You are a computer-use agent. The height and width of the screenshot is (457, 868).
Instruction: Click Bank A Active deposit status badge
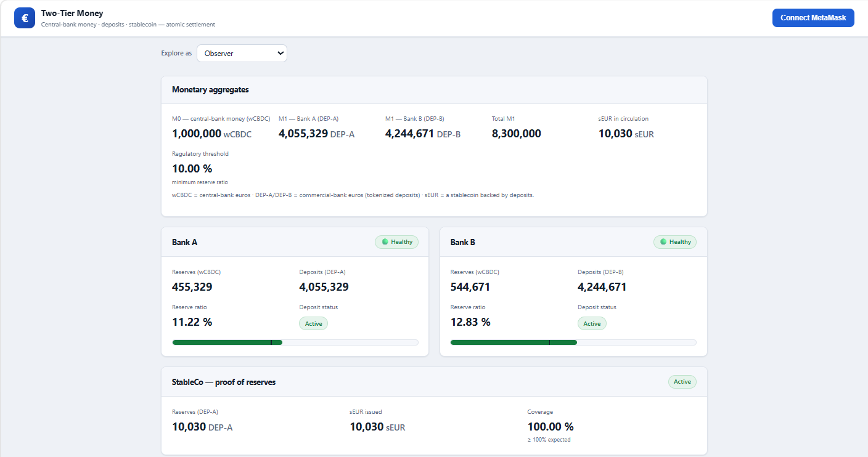(x=313, y=323)
